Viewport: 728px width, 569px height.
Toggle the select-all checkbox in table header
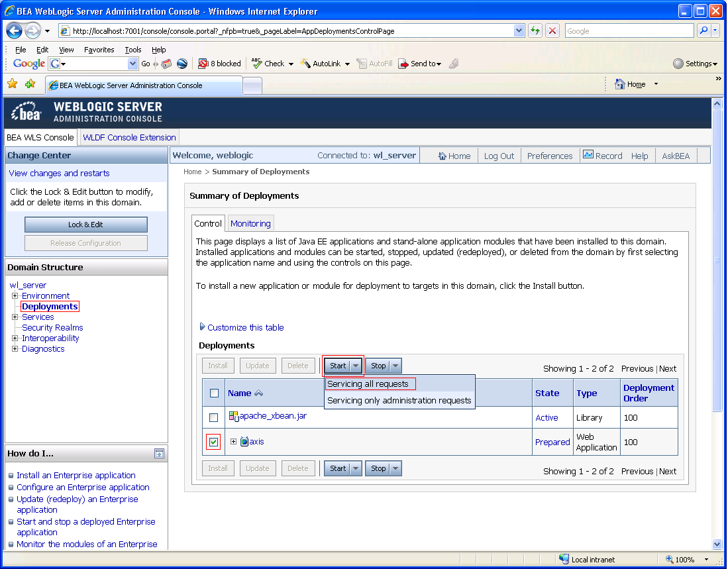214,393
